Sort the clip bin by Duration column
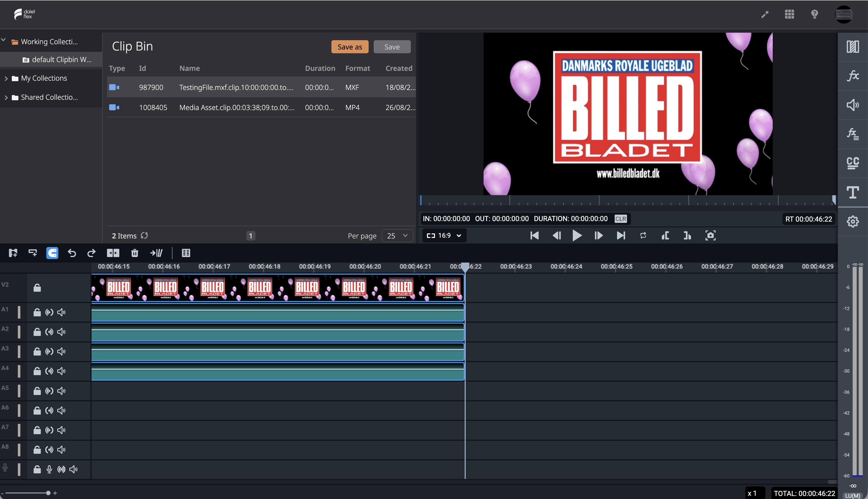Viewport: 868px width, 499px height. click(320, 68)
